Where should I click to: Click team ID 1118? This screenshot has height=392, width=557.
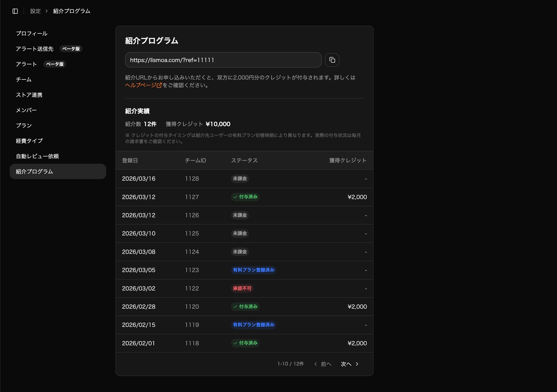tap(192, 343)
